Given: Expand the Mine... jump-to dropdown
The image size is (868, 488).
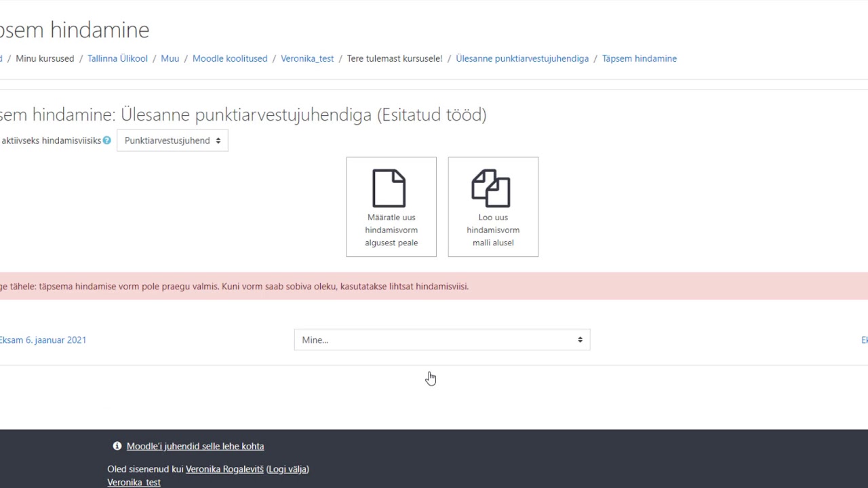Looking at the screenshot, I should tap(442, 340).
